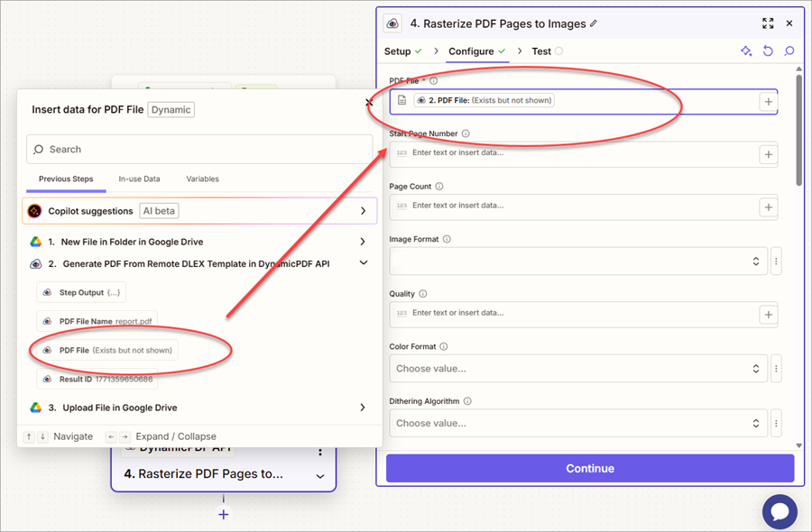This screenshot has width=812, height=532.
Task: Open the Color Format dropdown
Action: pyautogui.click(x=577, y=369)
